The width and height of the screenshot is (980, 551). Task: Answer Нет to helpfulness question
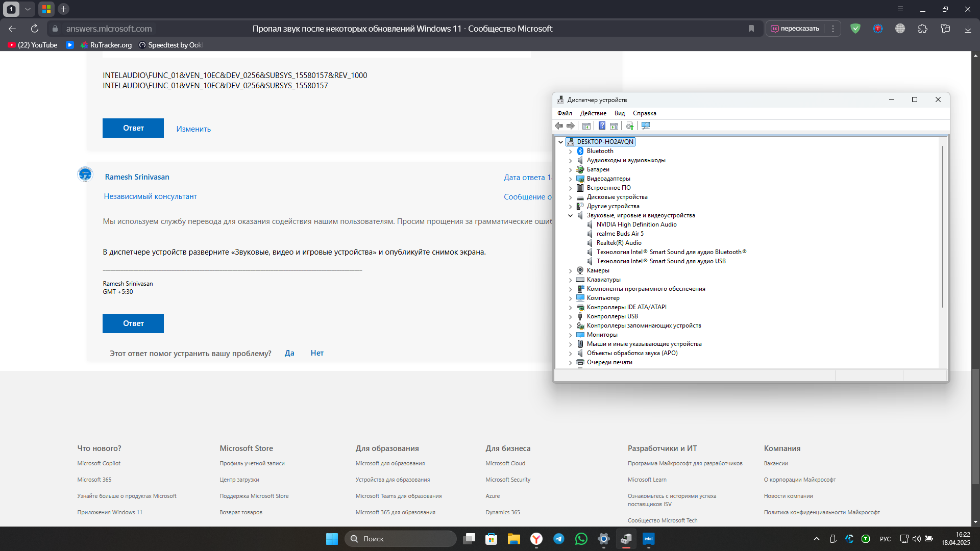(x=317, y=353)
